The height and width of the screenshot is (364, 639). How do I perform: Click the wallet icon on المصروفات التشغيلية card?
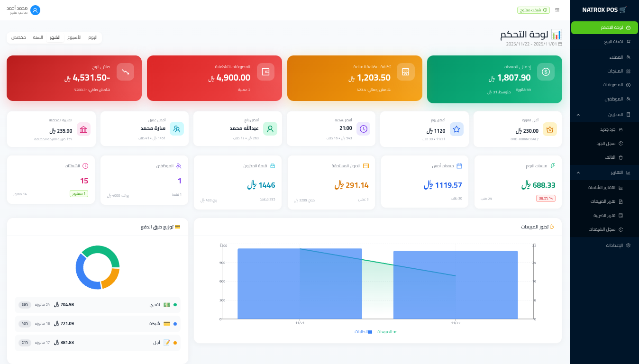tap(265, 72)
